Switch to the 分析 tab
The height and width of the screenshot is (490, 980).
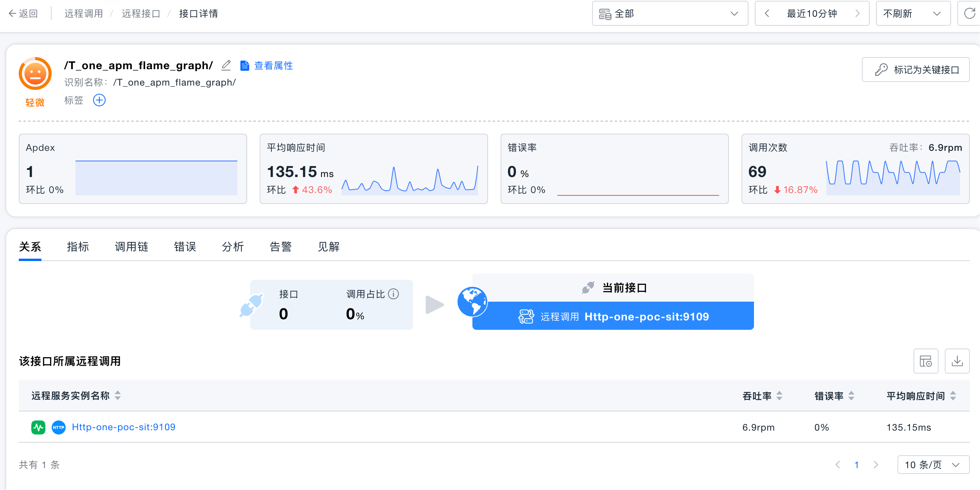(x=233, y=247)
